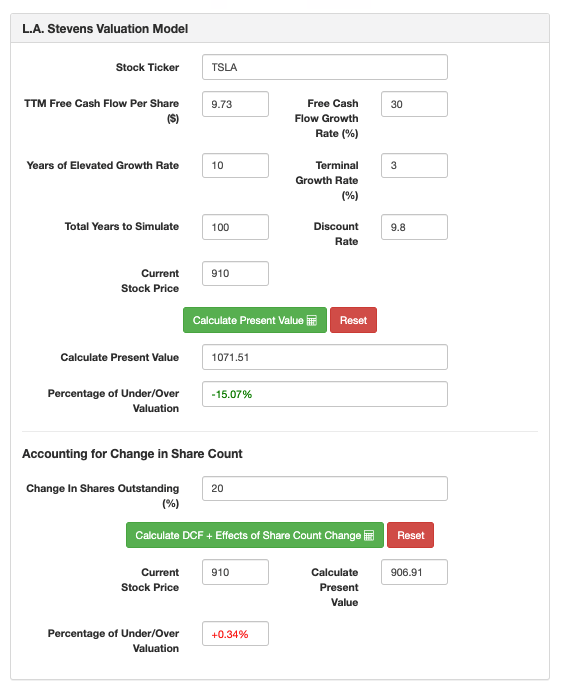Image resolution: width=564 pixels, height=687 pixels.
Task: Click the Total Years to Simulate field
Action: coord(235,227)
